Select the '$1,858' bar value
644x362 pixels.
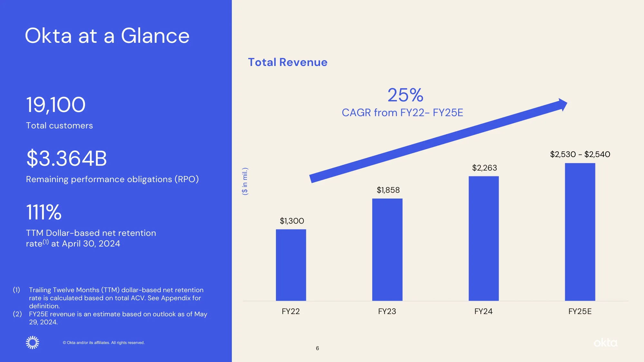388,190
